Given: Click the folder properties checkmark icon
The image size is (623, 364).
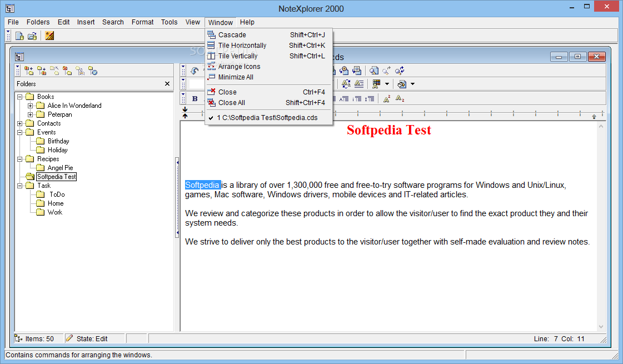Looking at the screenshot, I should [93, 71].
